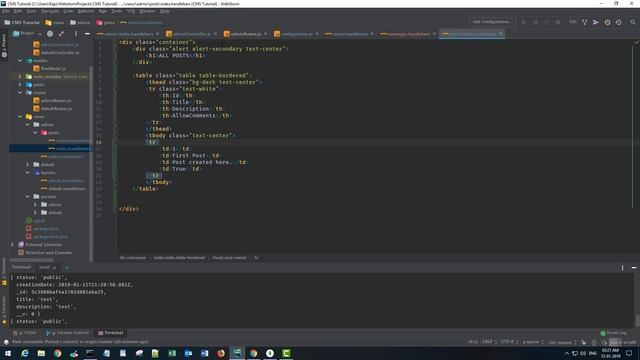Image resolution: width=640 pixels, height=360 pixels.
Task: Click the Windows Start button
Action: pos(8,353)
